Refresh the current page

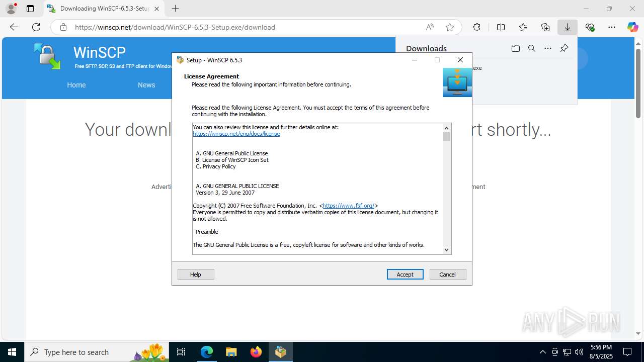click(x=36, y=27)
